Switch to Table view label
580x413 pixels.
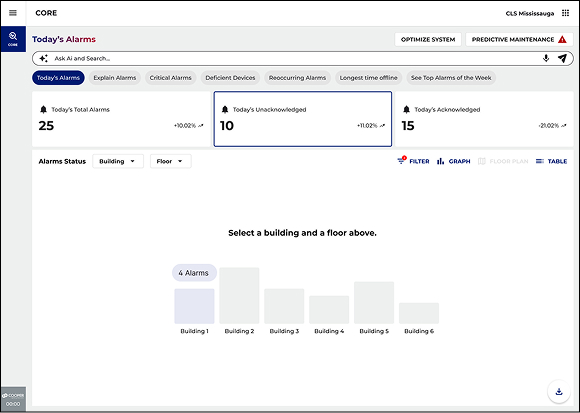click(557, 161)
